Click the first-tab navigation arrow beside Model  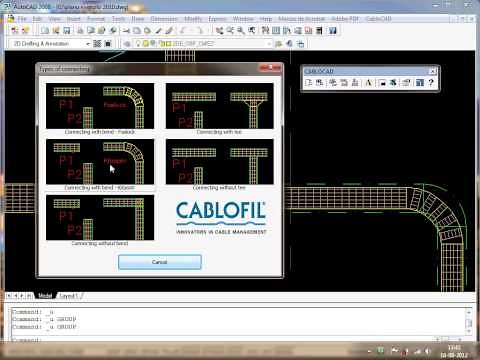(x=9, y=296)
